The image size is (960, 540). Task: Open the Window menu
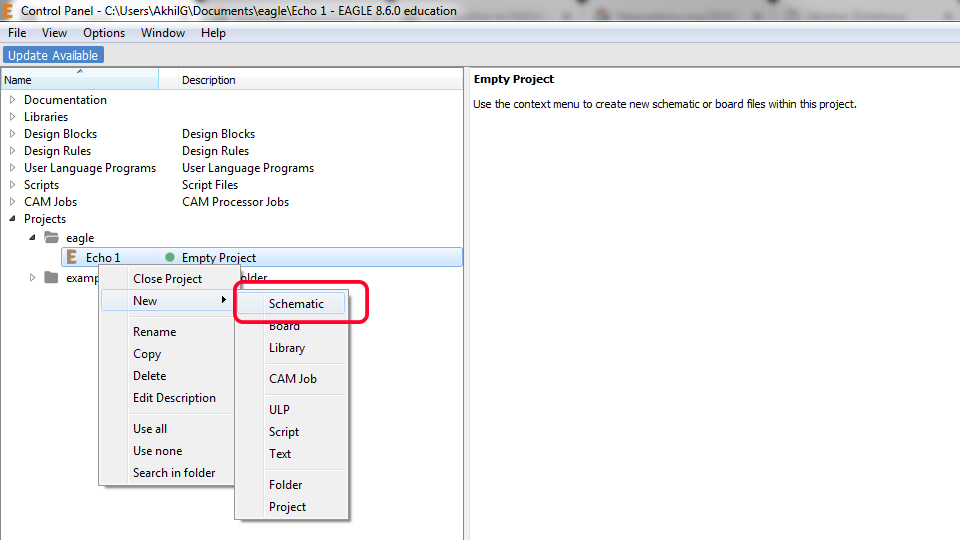click(163, 33)
